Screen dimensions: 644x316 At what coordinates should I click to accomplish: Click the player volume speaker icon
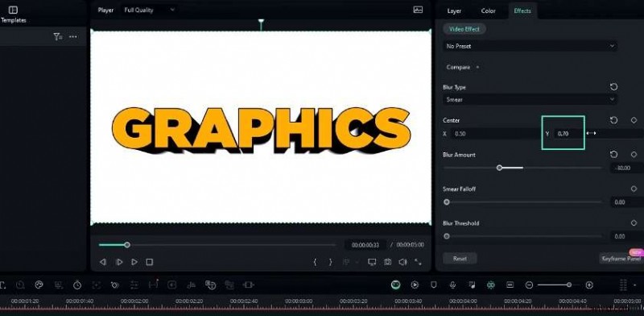point(402,262)
